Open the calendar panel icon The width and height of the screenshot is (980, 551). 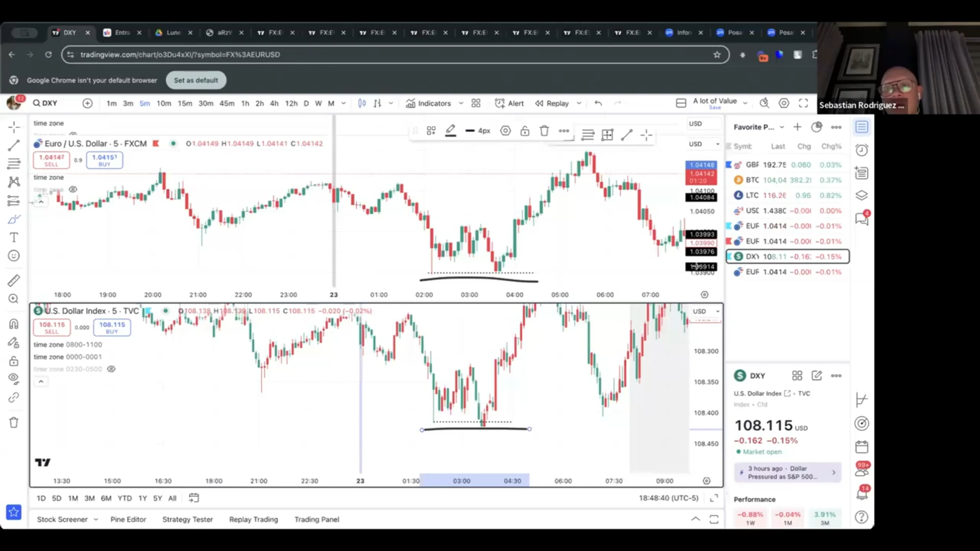click(x=862, y=447)
